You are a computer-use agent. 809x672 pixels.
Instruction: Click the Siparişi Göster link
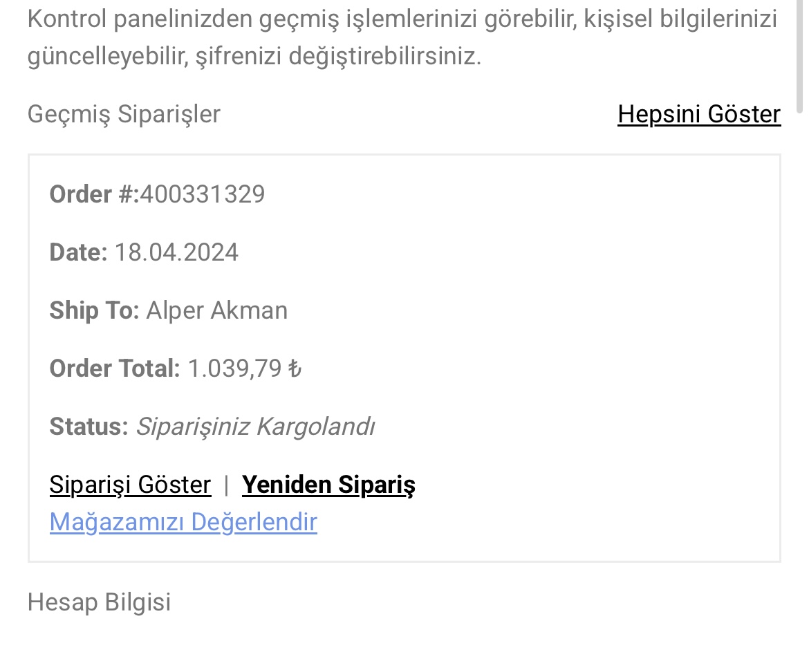coord(130,485)
